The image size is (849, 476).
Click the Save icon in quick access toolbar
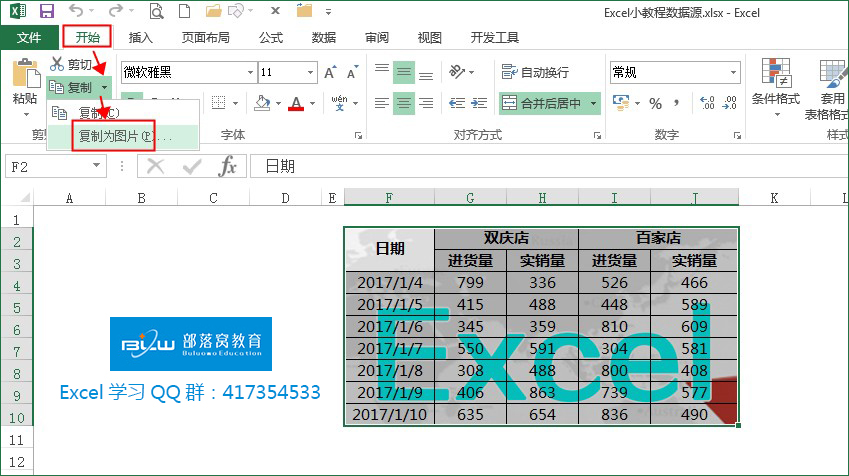47,11
